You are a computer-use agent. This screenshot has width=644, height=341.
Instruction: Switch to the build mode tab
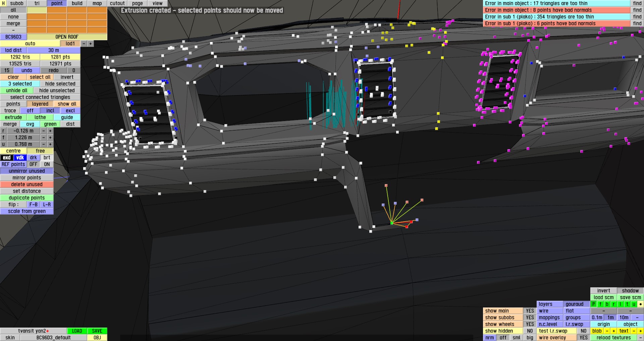point(77,3)
